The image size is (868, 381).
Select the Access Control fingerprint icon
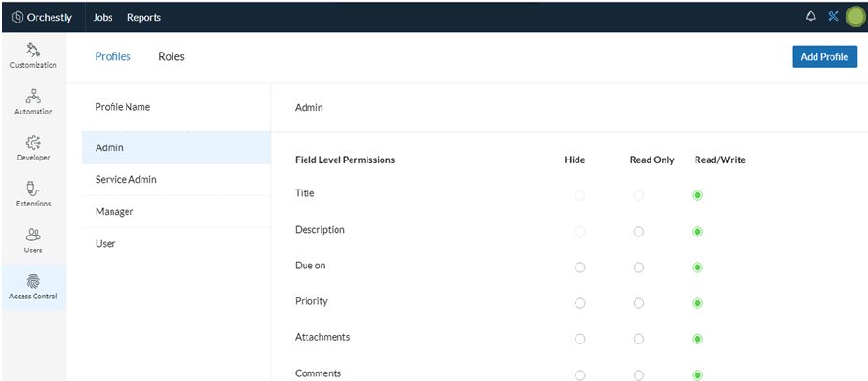(33, 282)
